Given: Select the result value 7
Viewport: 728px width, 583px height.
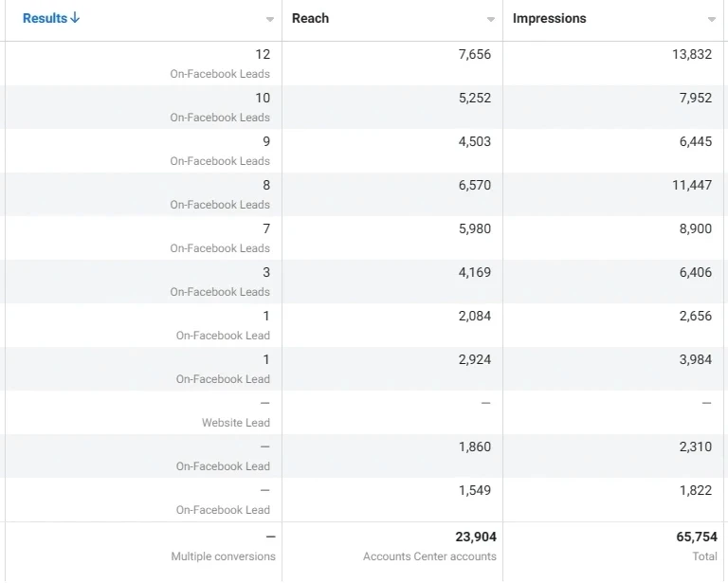Looking at the screenshot, I should point(266,228).
